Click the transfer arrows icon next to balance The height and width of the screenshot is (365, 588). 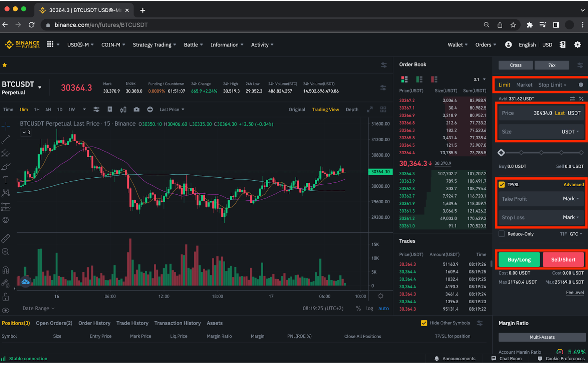[x=572, y=98]
